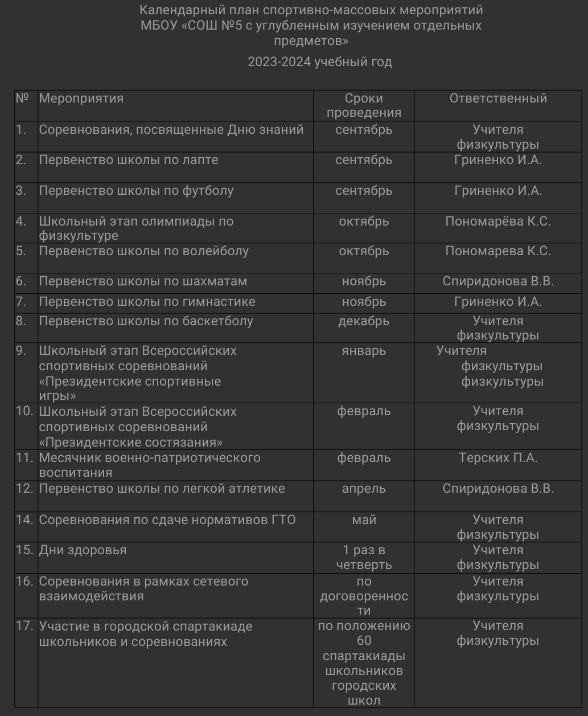This screenshot has height=716, width=588.
Task: Click 'Пономарева К.С.' in the volleyball row
Action: (498, 251)
